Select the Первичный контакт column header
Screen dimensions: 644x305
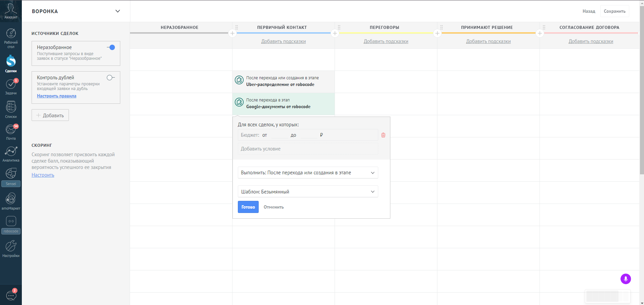point(282,27)
